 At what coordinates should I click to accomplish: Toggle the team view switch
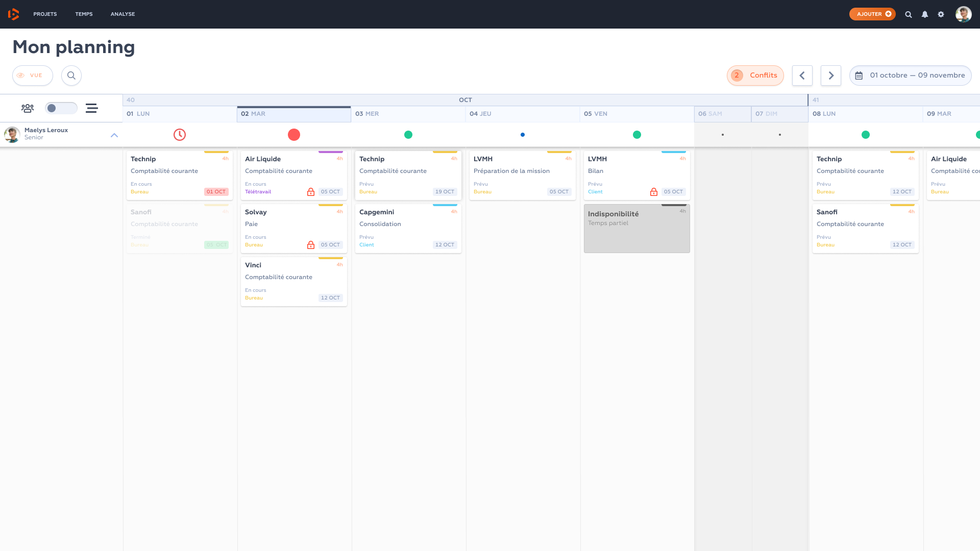point(61,108)
